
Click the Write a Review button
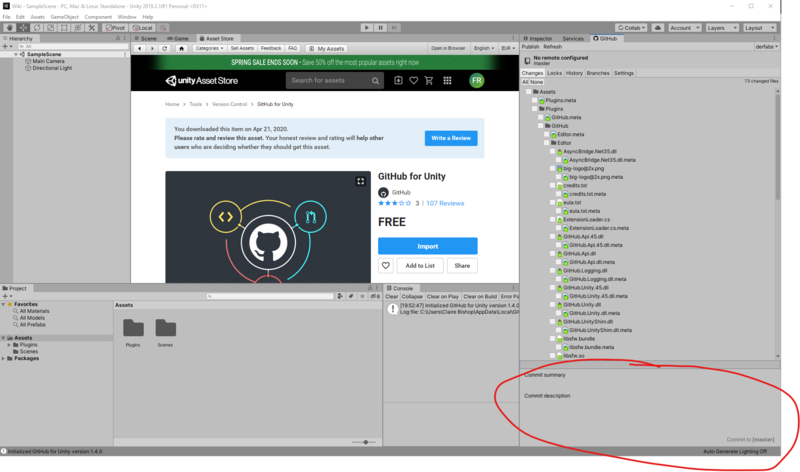tap(450, 138)
